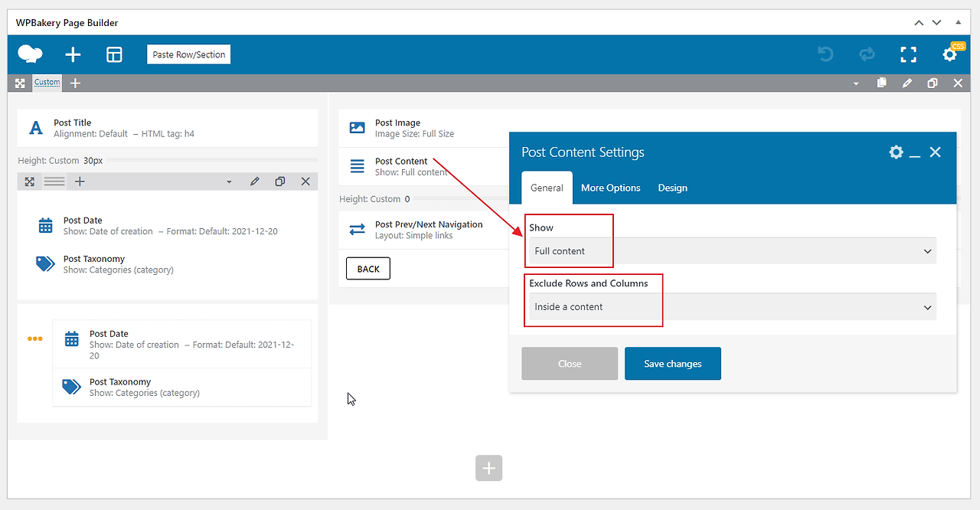Click the WPBakery Page Builder title
Screen dimensions: 980x510
click(x=67, y=23)
